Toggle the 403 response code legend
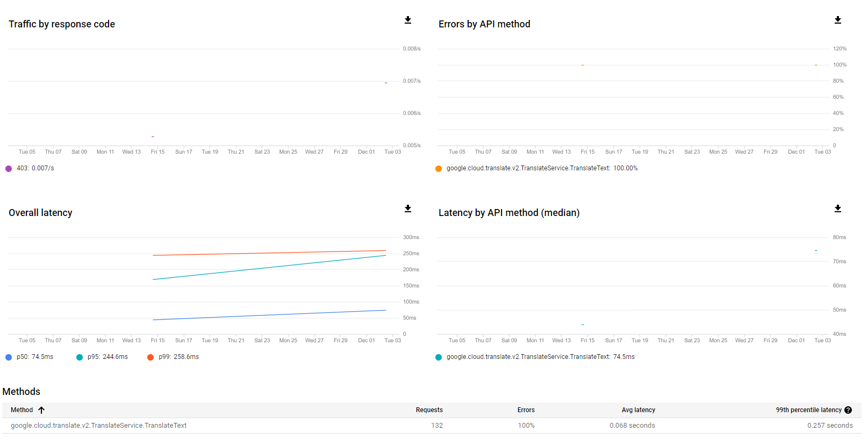The height and width of the screenshot is (446, 868). pos(9,169)
